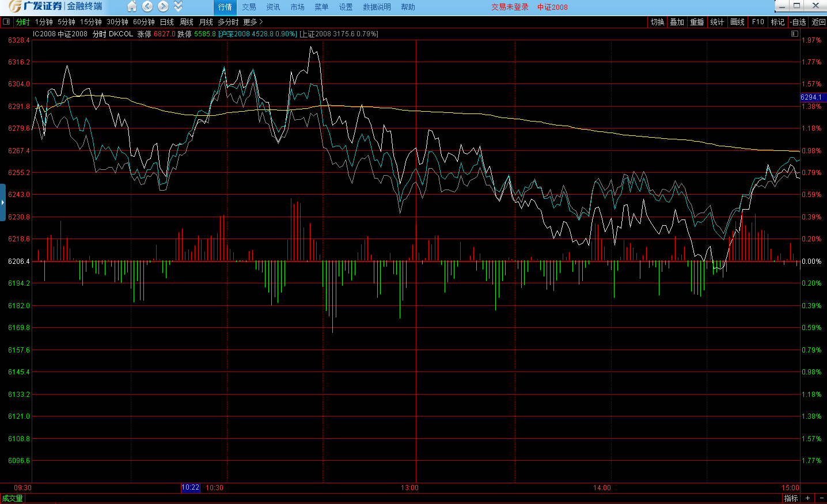This screenshot has width=827, height=504.
Task: Expand the left sidebar handle arrow
Action: (x=3, y=202)
